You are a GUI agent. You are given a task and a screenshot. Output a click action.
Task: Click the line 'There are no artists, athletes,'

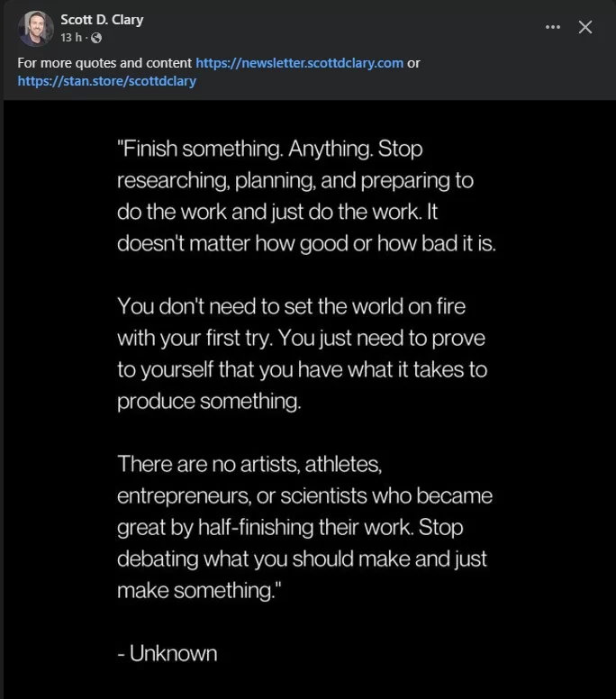(249, 465)
